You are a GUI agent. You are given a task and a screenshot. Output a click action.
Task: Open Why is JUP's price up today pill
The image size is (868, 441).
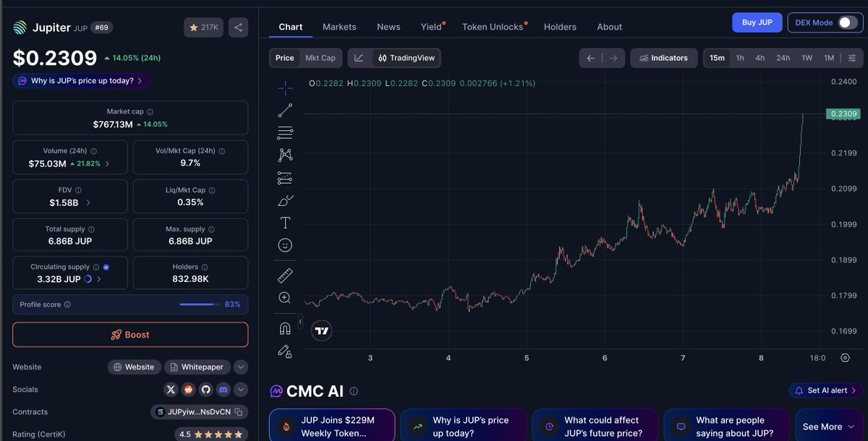point(81,81)
